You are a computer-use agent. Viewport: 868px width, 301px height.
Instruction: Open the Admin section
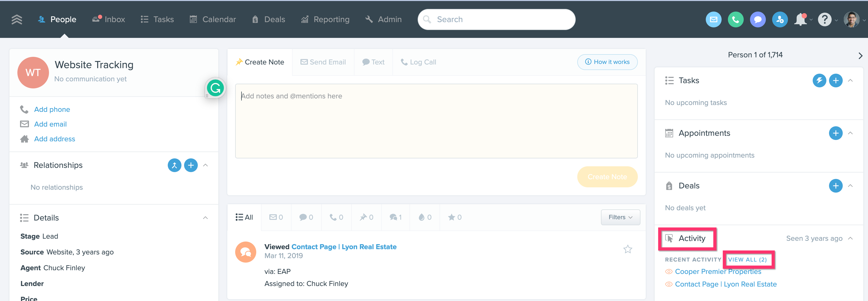pyautogui.click(x=383, y=19)
